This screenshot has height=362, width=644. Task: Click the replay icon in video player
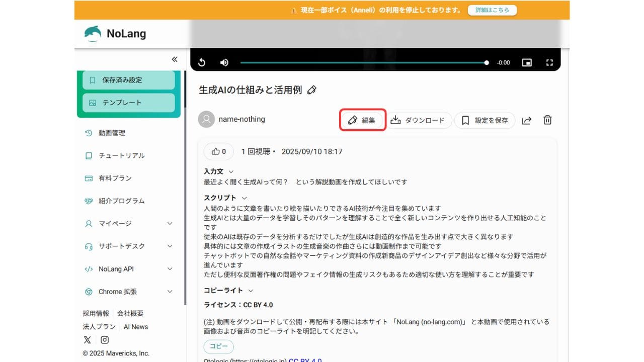point(202,62)
